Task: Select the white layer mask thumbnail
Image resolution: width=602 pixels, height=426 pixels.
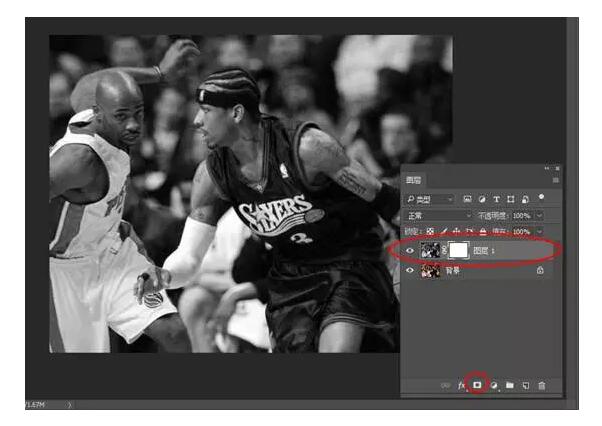Action: click(457, 251)
